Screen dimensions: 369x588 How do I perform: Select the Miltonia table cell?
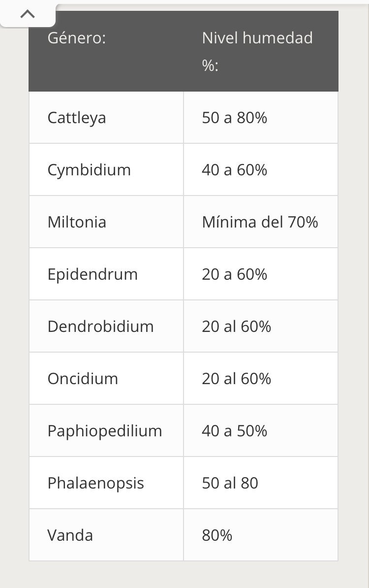pyautogui.click(x=106, y=222)
